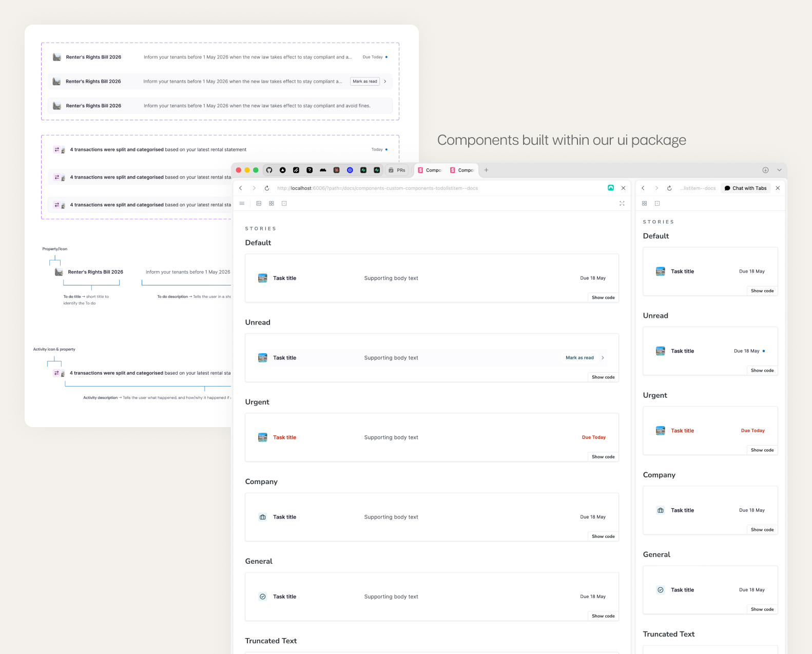The height and width of the screenshot is (654, 812).
Task: Click the blue unread dot in right Unread story
Action: (764, 351)
